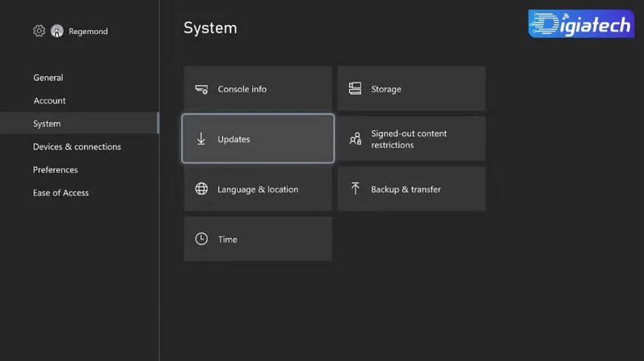644x361 pixels.
Task: Open the Console info tile
Action: click(x=258, y=89)
